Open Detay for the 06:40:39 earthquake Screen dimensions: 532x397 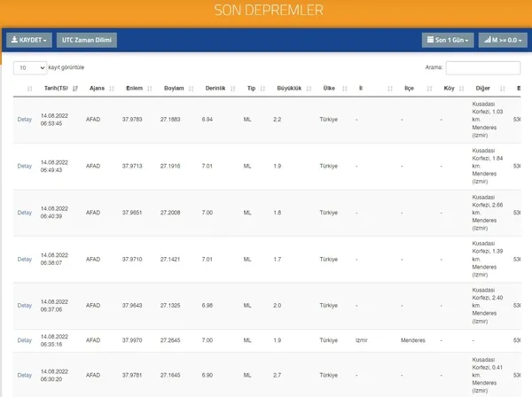point(24,213)
